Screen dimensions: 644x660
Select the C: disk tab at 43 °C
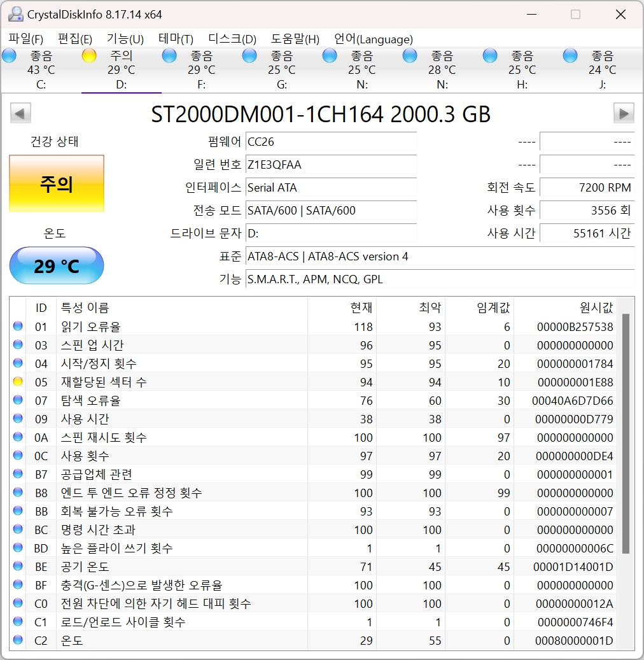[x=41, y=70]
